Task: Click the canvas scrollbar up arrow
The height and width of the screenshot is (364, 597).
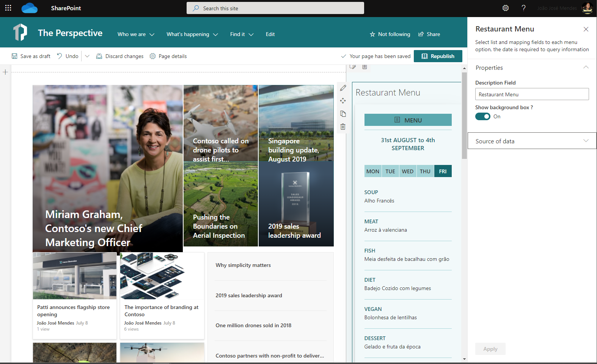Action: 464,68
